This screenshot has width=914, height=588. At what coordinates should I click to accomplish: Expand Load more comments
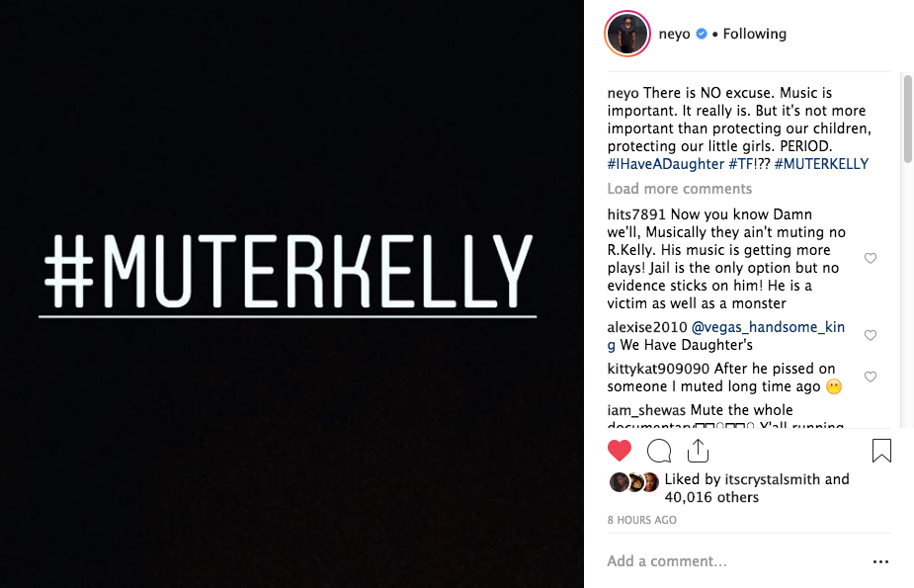coord(679,189)
